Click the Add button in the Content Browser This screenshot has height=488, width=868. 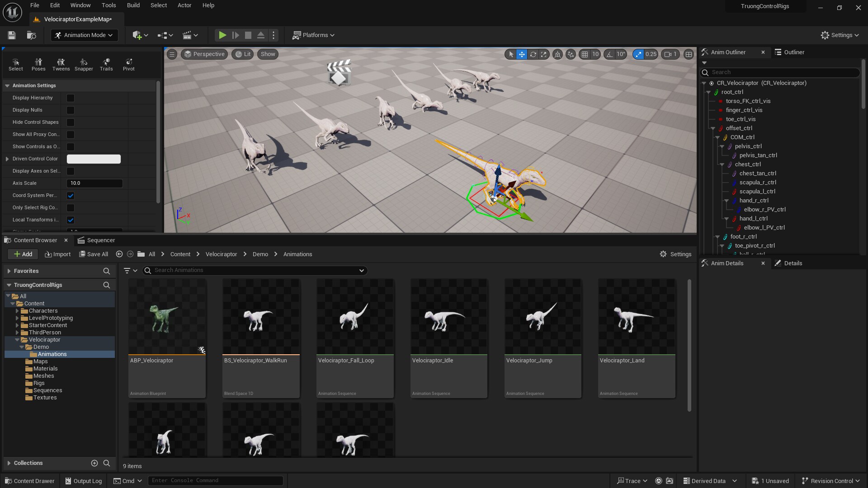tap(23, 254)
